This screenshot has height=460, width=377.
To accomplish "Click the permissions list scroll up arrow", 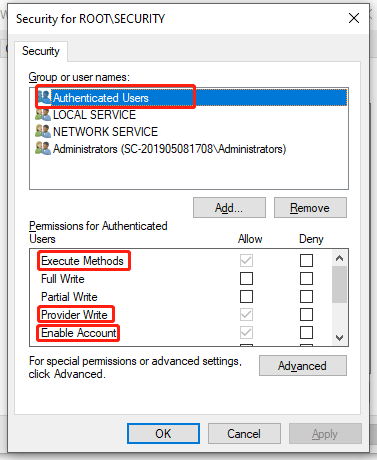I will coord(339,258).
